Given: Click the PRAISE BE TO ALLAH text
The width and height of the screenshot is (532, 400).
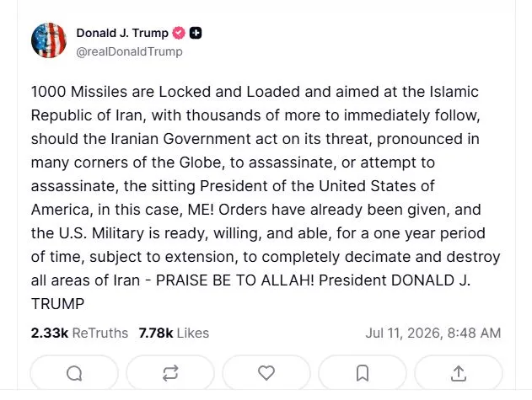Looking at the screenshot, I should coord(234,280).
